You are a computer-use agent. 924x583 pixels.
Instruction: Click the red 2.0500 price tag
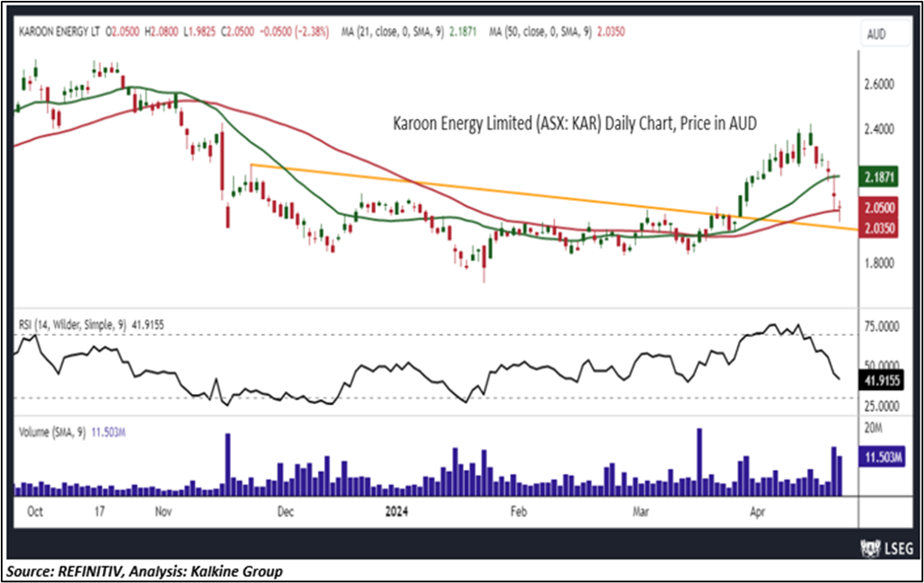[880, 208]
